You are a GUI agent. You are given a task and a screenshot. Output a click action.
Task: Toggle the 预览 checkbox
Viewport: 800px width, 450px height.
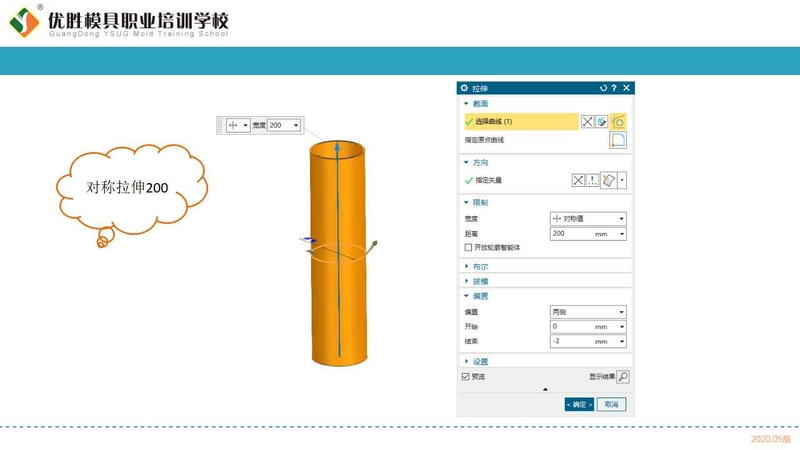[x=465, y=377]
